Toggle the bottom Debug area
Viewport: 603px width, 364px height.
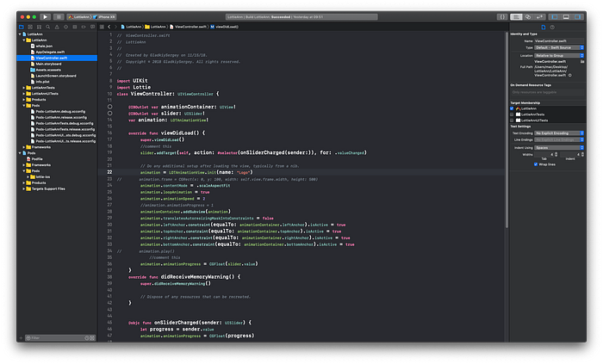click(x=566, y=17)
